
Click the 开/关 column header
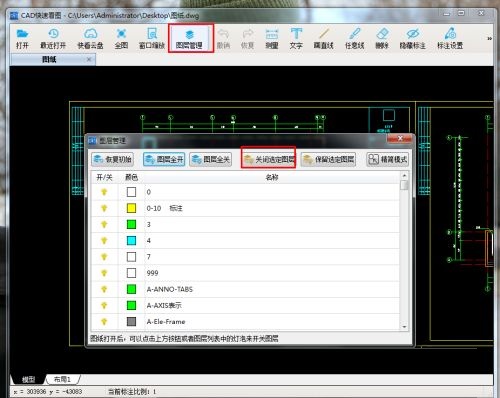click(x=104, y=177)
